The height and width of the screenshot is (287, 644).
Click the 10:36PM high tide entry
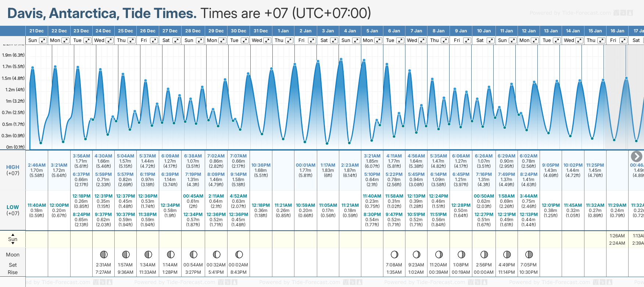point(261,165)
